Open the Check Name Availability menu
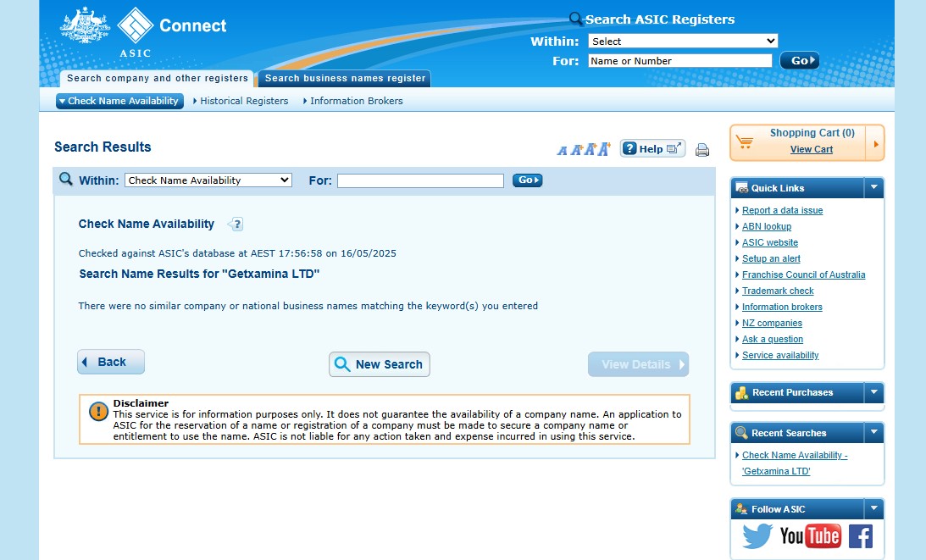Image resolution: width=926 pixels, height=560 pixels. (x=120, y=101)
